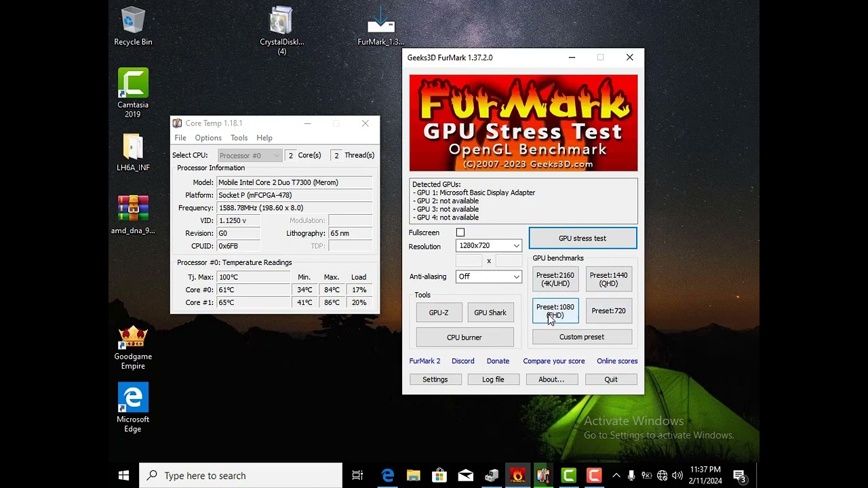Run the Preset:1080 (FHD) benchmark
This screenshot has width=868, height=488.
click(555, 311)
